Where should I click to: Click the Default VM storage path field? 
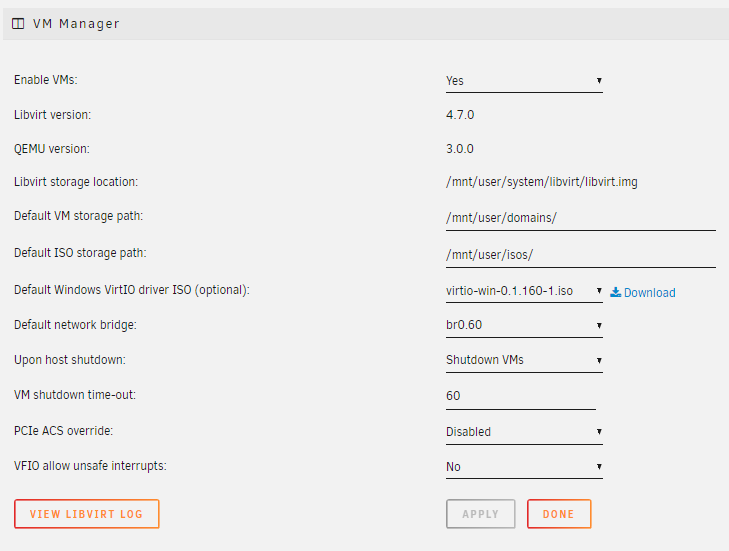tap(581, 218)
